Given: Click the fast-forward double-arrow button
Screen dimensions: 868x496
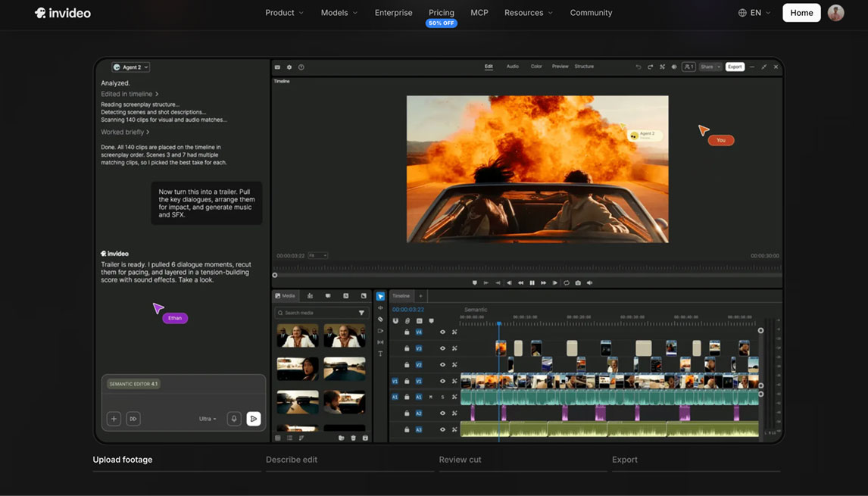Looking at the screenshot, I should [x=544, y=283].
